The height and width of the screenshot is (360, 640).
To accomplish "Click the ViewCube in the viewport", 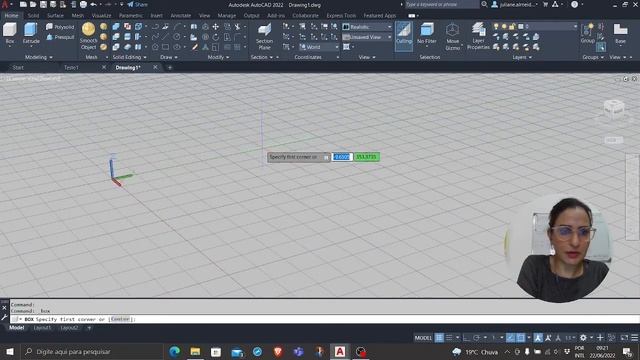I will pyautogui.click(x=613, y=109).
